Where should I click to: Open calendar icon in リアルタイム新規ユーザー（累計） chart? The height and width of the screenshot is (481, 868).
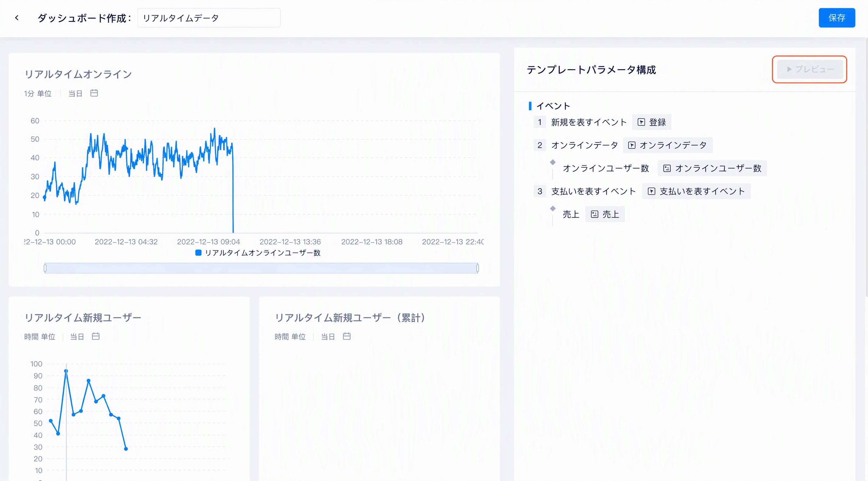(347, 336)
